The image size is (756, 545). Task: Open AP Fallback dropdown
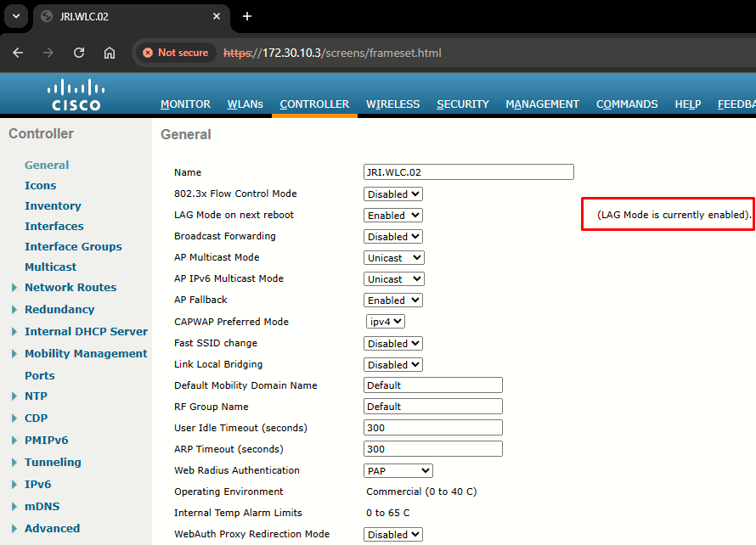[x=393, y=301]
